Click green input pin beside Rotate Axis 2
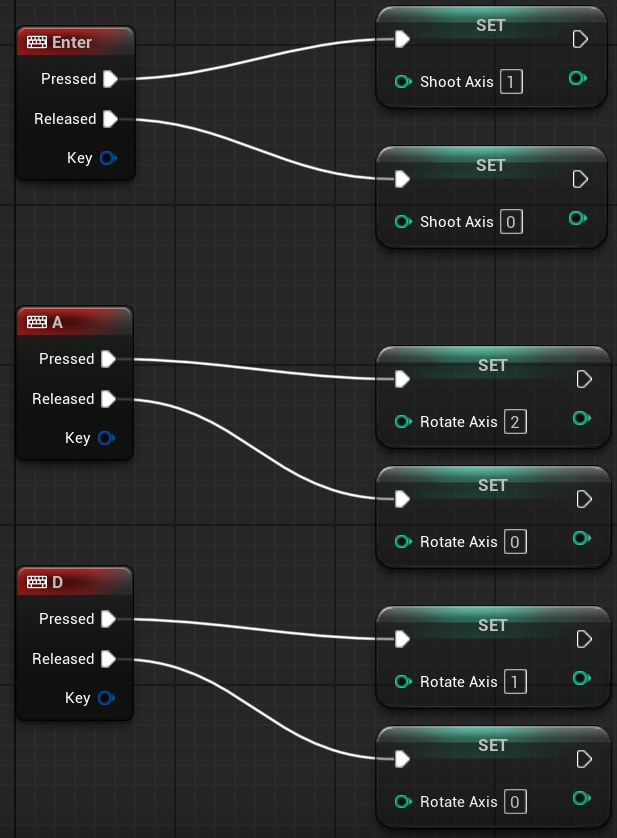This screenshot has height=838, width=617. (403, 422)
